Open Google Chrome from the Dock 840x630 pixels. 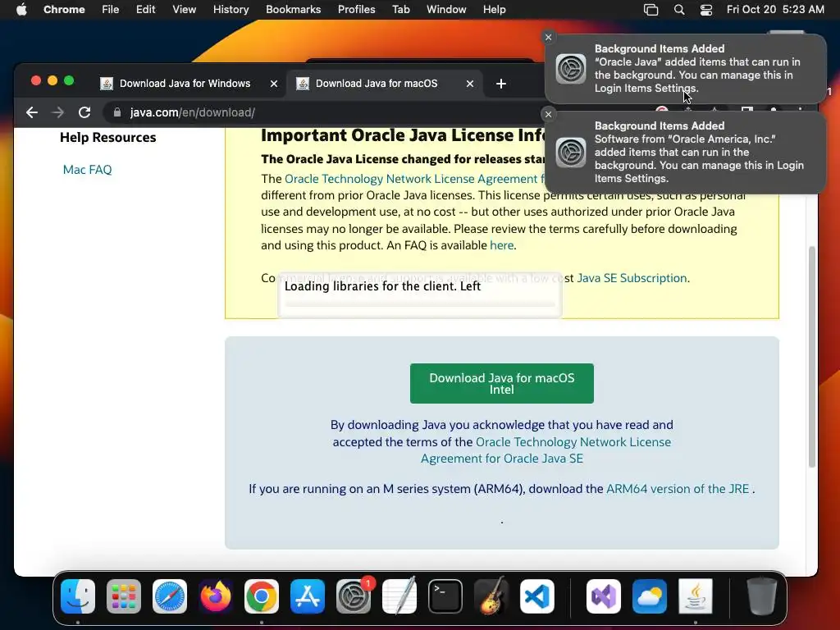[262, 596]
